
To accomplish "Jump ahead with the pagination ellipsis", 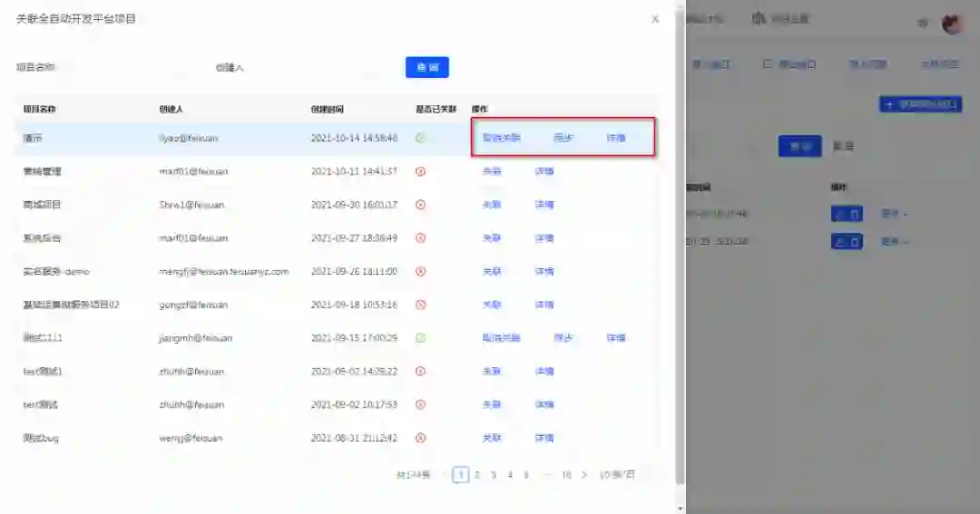I will [546, 475].
